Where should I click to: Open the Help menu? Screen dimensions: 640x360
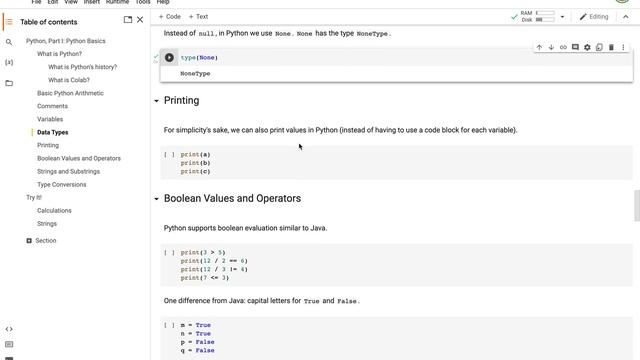pos(163,2)
